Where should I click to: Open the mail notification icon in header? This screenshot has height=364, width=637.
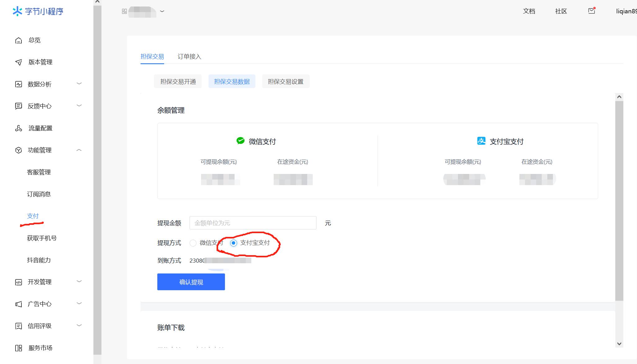(x=591, y=11)
